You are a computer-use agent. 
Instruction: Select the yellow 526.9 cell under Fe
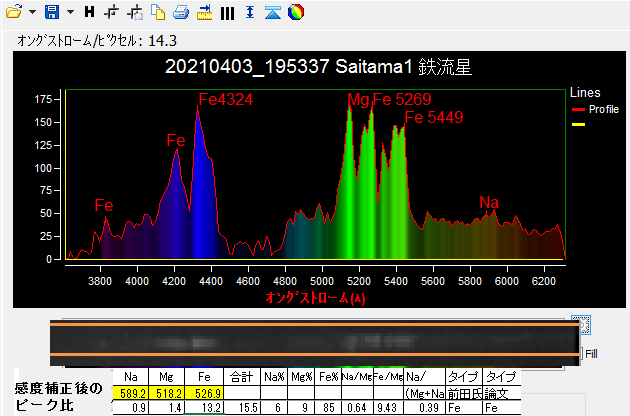tap(204, 393)
